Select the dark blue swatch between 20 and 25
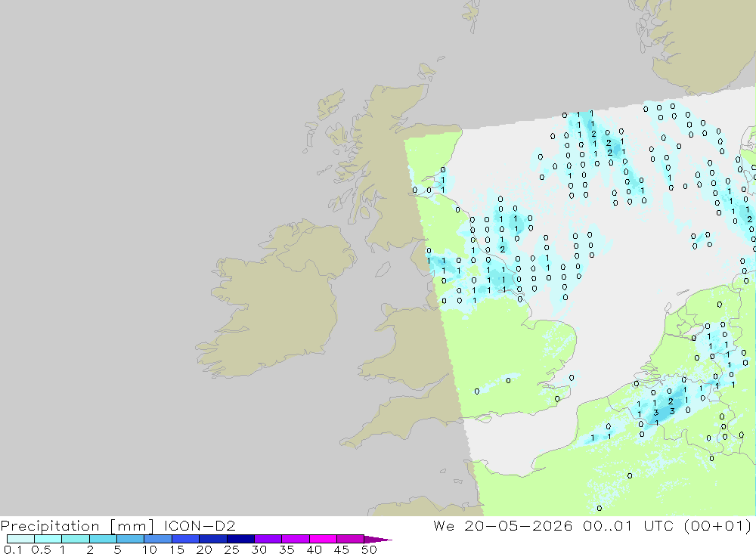756x554 pixels. click(213, 539)
